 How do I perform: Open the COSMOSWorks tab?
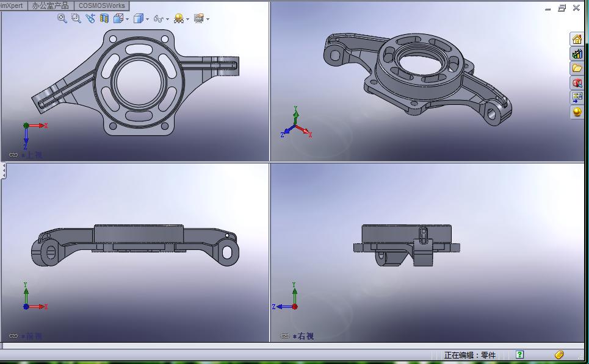coord(101,5)
